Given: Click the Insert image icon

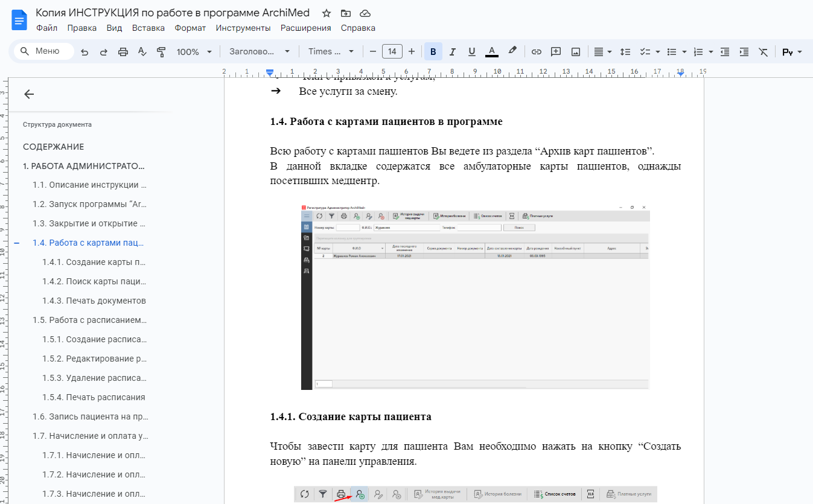Looking at the screenshot, I should click(x=576, y=52).
